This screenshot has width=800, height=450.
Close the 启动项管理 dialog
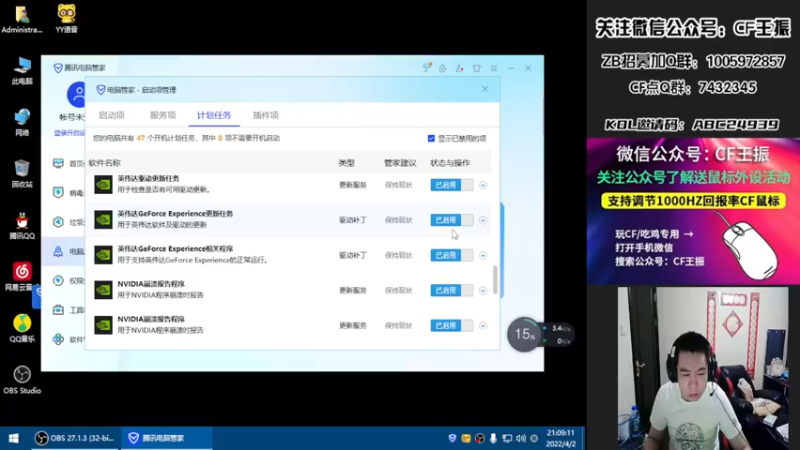pyautogui.click(x=485, y=89)
